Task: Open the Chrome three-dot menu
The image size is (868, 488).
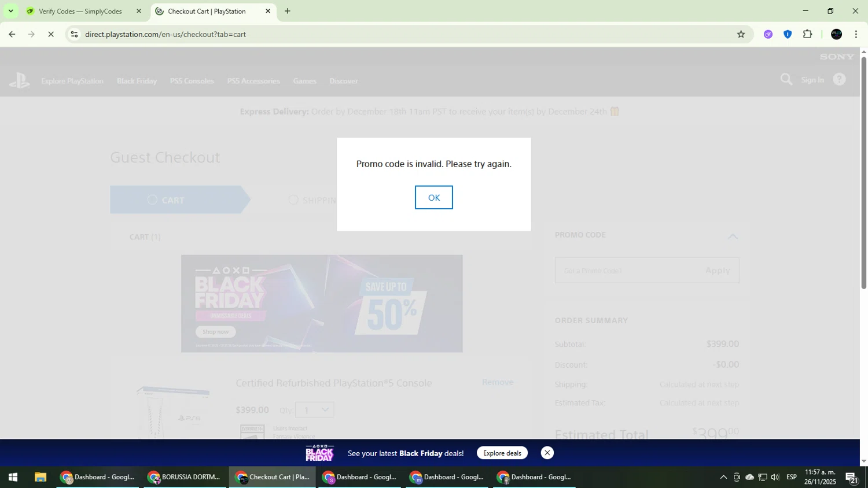Action: [x=856, y=34]
